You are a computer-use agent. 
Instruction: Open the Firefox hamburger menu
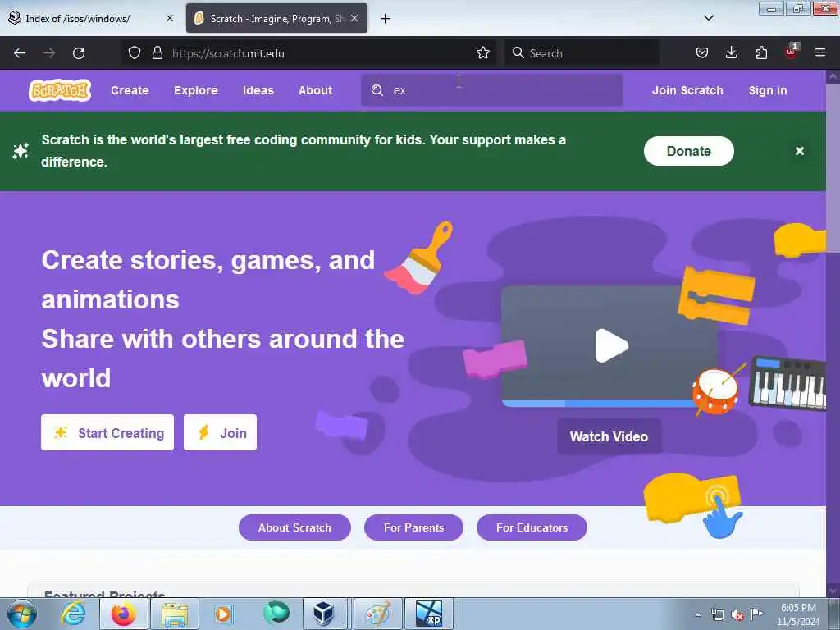pos(820,53)
